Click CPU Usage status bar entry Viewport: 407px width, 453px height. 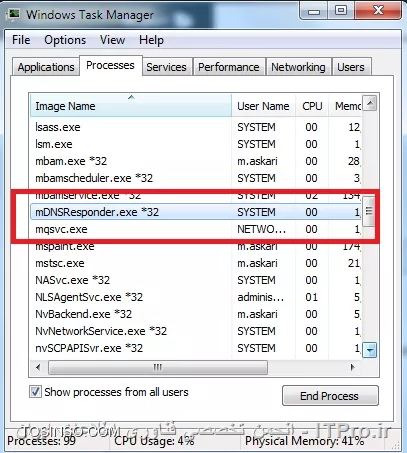pyautogui.click(x=154, y=441)
